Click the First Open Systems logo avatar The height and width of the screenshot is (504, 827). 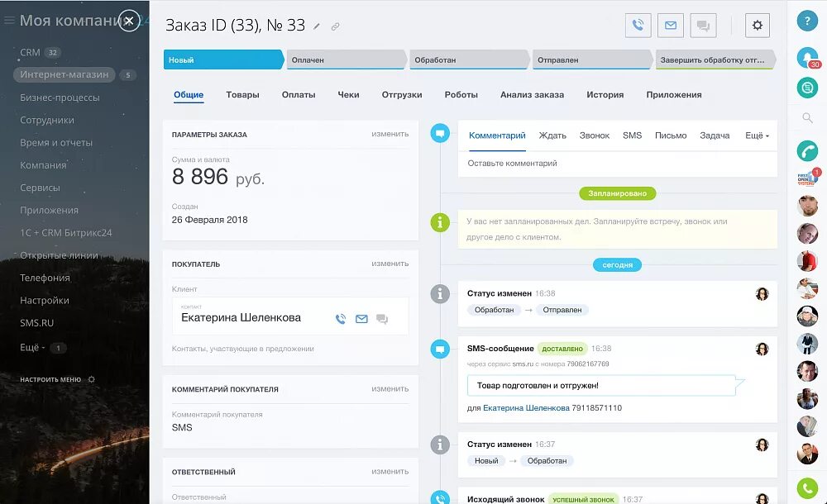[x=807, y=178]
